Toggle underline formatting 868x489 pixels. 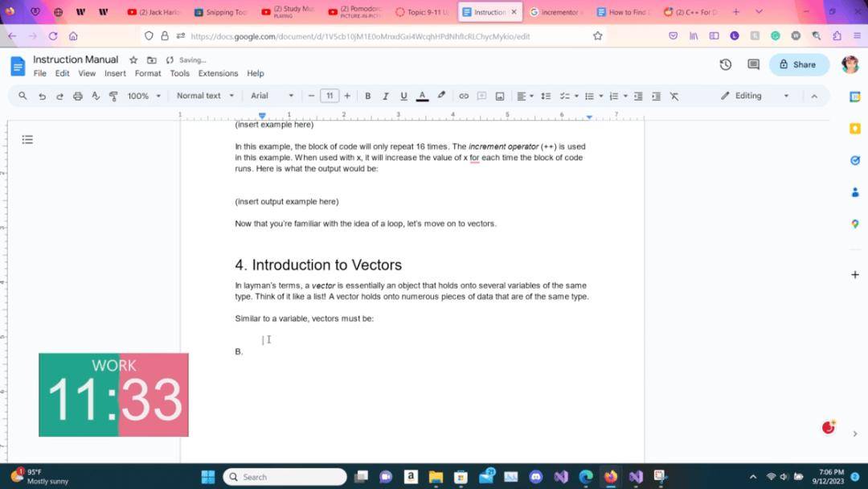click(x=403, y=96)
